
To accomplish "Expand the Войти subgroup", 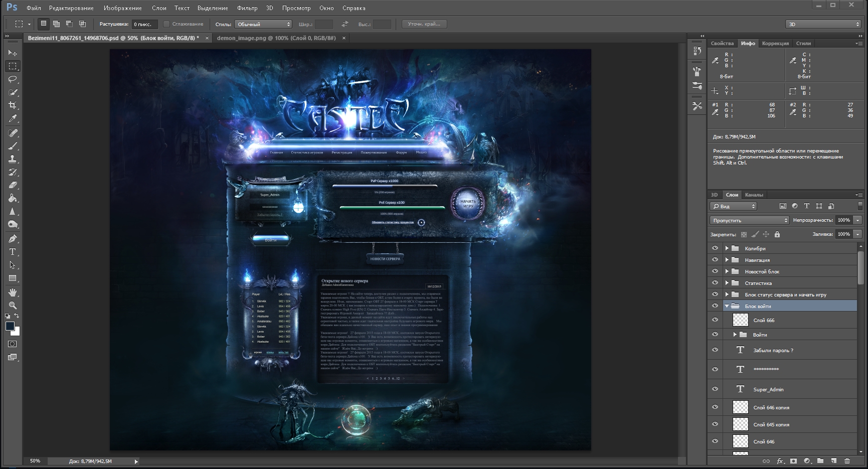I will 735,335.
